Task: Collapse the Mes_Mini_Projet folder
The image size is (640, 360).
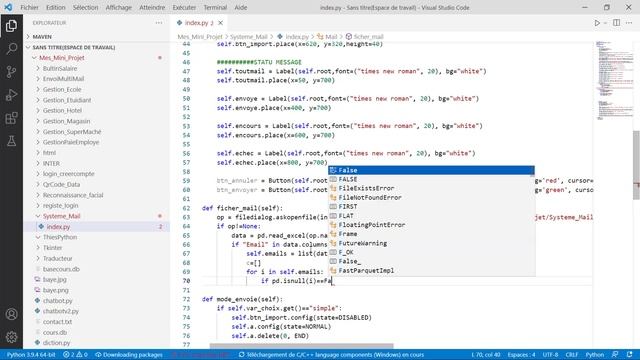Action: 61,58
